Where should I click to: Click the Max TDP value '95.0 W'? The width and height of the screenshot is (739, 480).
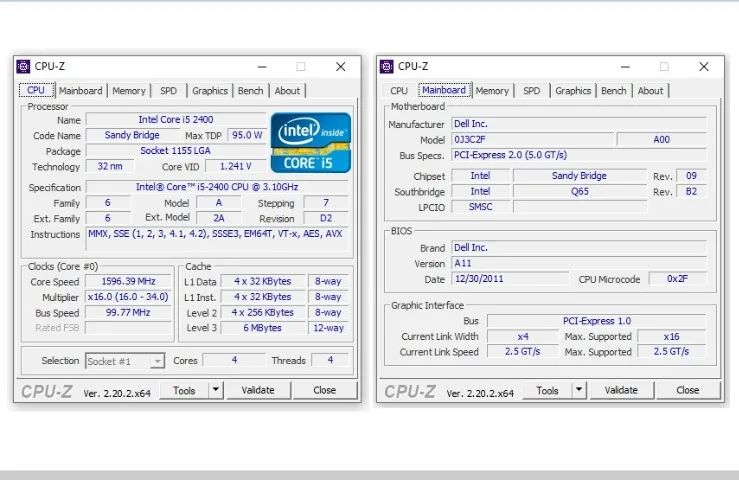pyautogui.click(x=247, y=135)
